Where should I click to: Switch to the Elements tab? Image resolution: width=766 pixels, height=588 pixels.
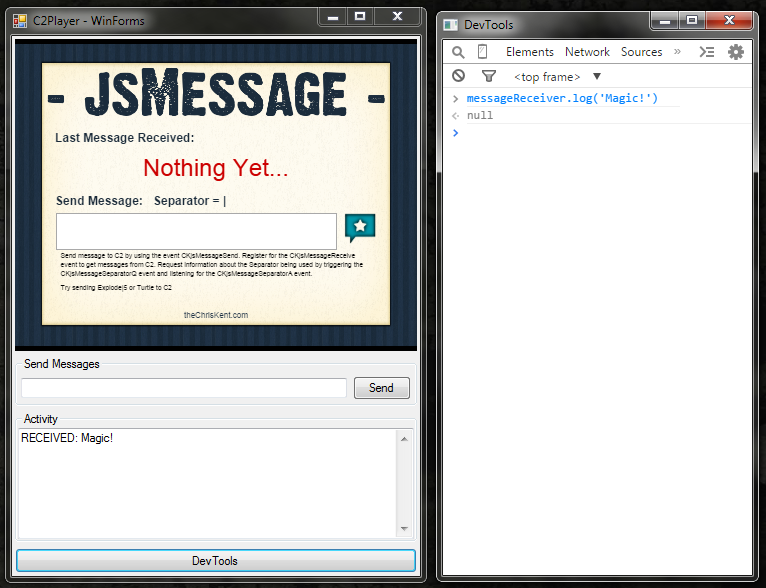[529, 52]
